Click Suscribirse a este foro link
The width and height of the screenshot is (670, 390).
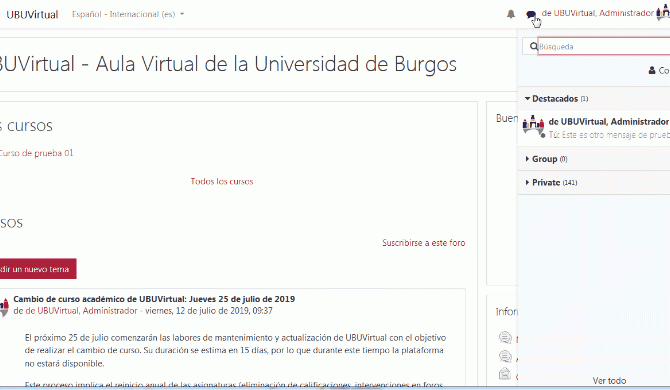(423, 243)
